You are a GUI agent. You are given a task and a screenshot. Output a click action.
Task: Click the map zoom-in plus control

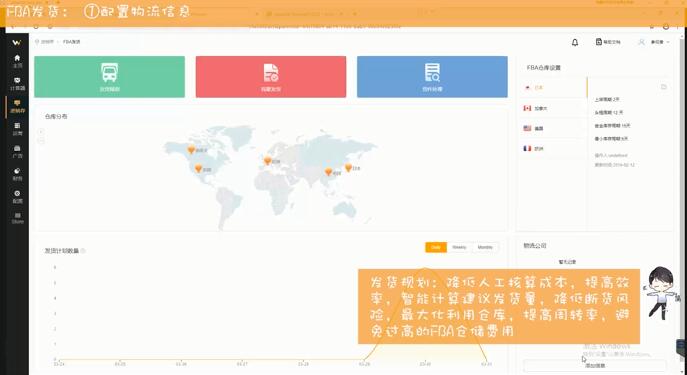coord(41,131)
